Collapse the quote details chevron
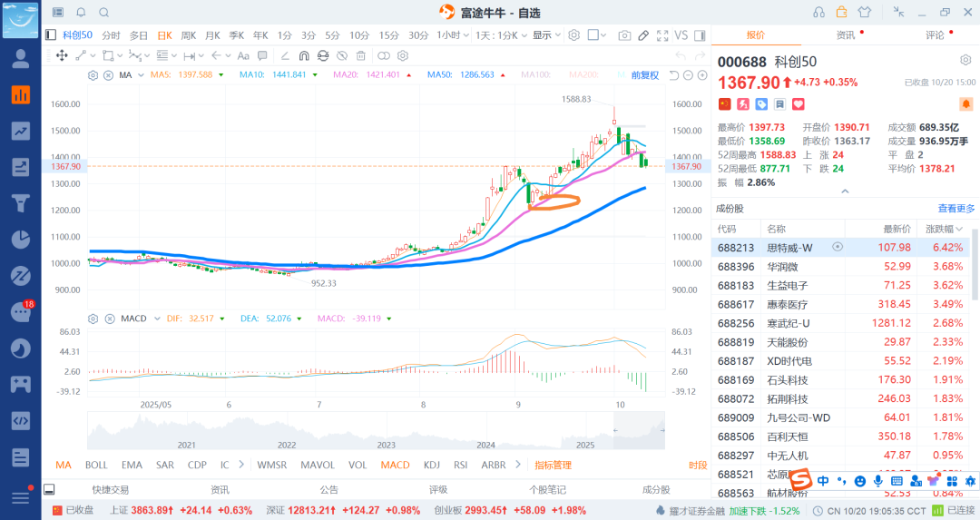This screenshot has height=520, width=980. click(845, 191)
